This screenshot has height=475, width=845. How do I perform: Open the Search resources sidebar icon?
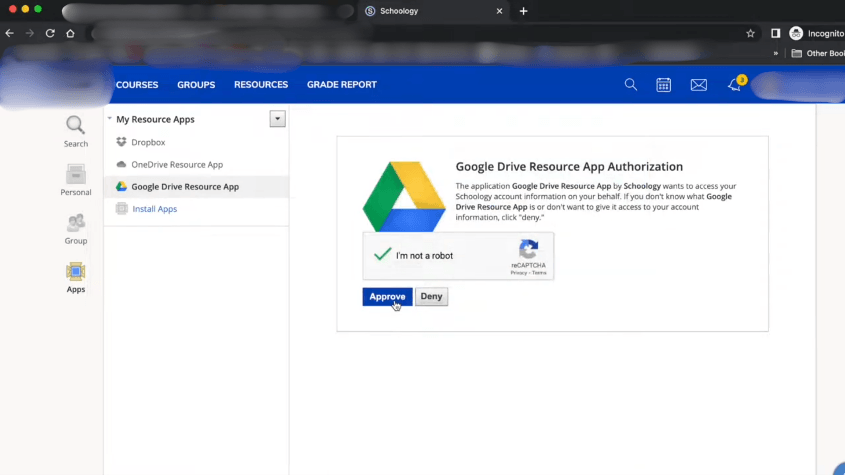[x=75, y=131]
